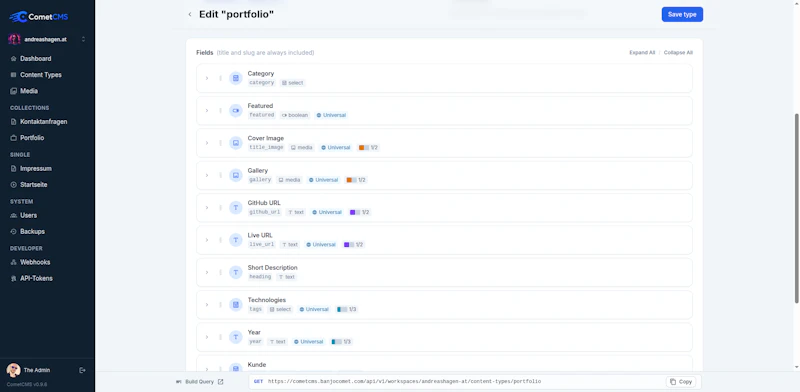
Task: Click the page vertical scrollbar
Action: [x=797, y=208]
